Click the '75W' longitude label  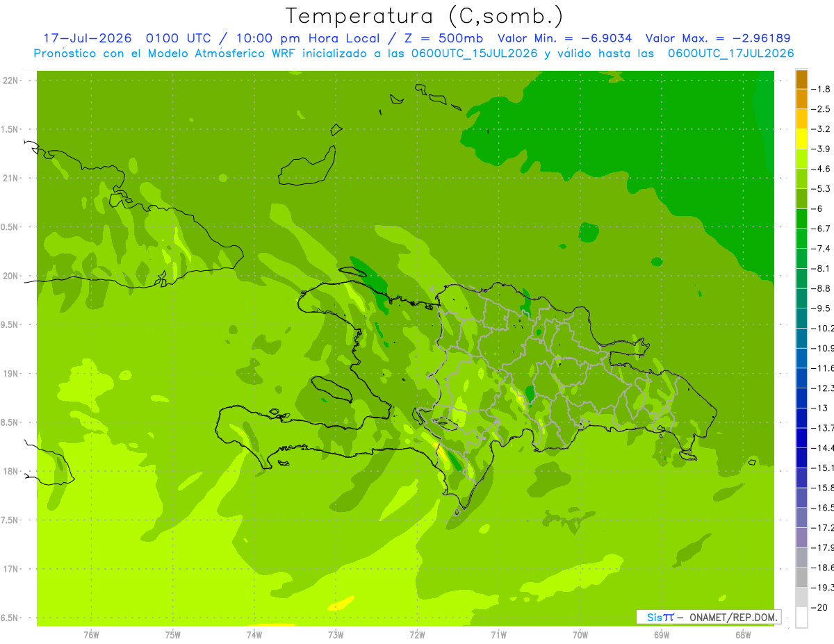(x=173, y=634)
